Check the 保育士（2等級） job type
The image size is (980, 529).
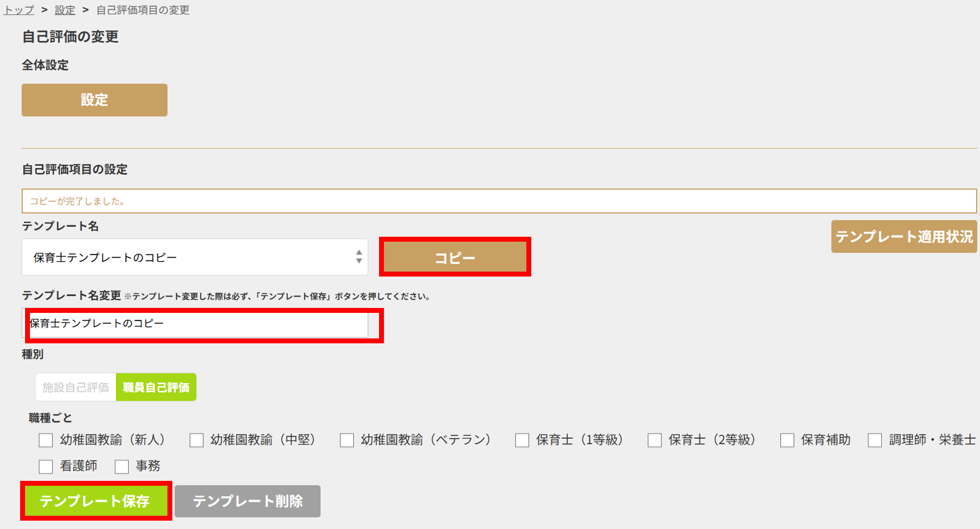[654, 440]
